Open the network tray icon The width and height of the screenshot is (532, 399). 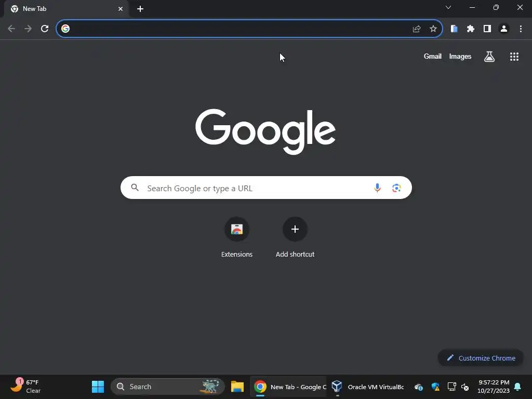coord(451,387)
